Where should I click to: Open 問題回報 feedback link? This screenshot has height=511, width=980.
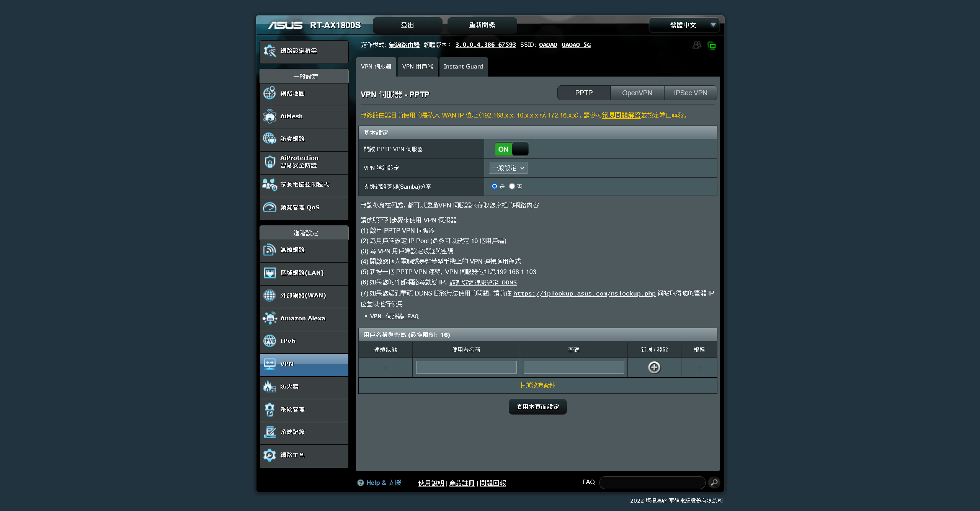click(493, 483)
